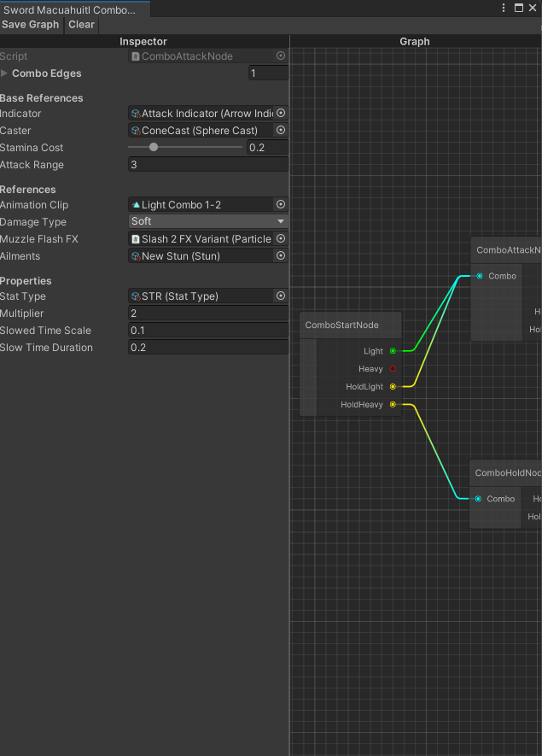Open object picker for Stat Type

coord(281,296)
